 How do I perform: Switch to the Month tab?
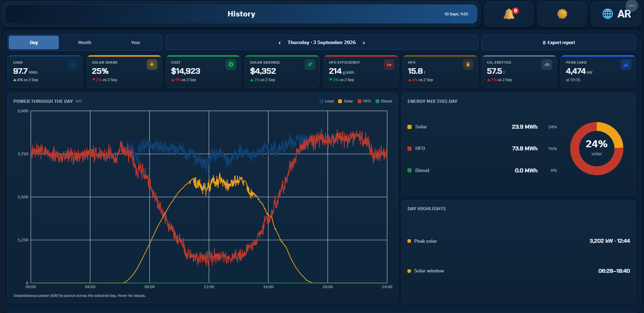point(85,42)
